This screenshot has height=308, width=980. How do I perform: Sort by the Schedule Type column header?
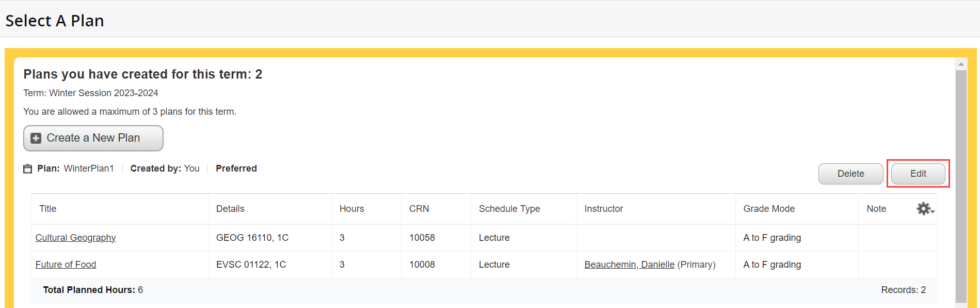click(x=509, y=209)
